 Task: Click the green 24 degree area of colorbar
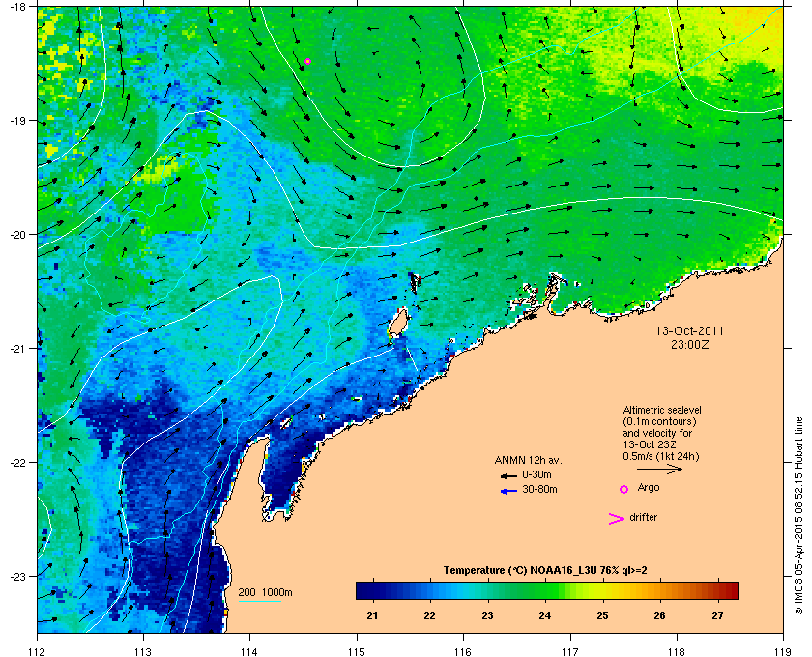545,590
